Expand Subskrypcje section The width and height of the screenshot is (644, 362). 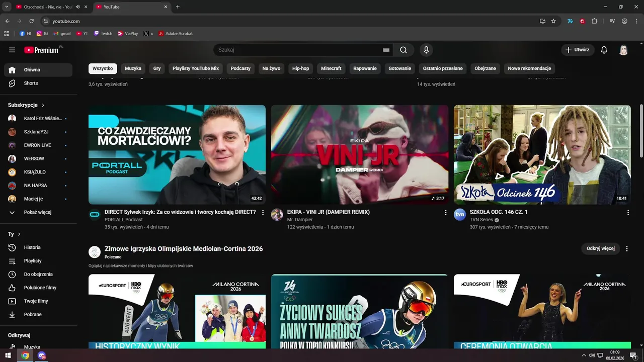(x=26, y=105)
